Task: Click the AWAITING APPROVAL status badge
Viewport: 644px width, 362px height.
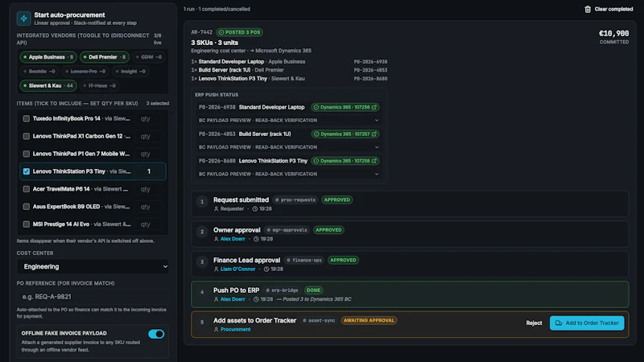Action: pos(369,320)
